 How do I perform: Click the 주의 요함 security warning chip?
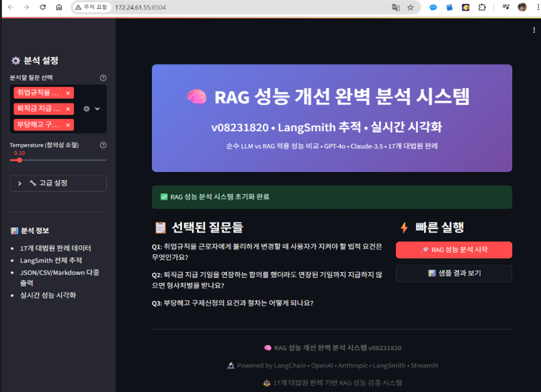[x=91, y=7]
